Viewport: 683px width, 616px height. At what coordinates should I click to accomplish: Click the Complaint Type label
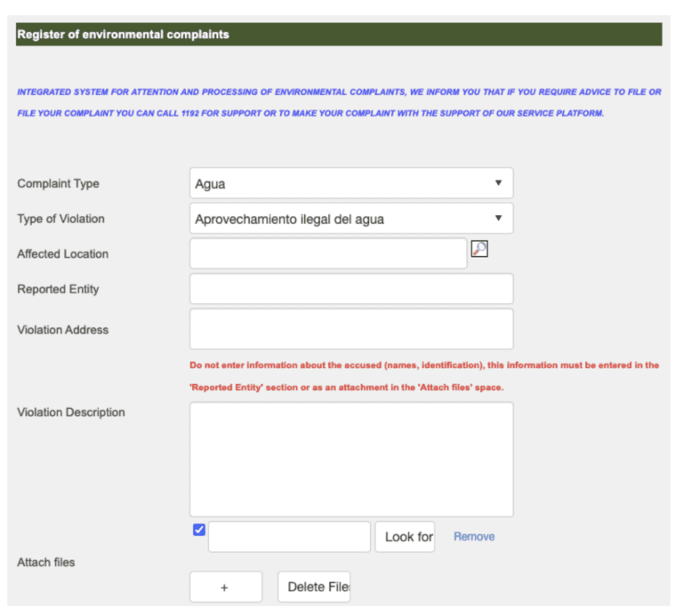[x=58, y=184]
